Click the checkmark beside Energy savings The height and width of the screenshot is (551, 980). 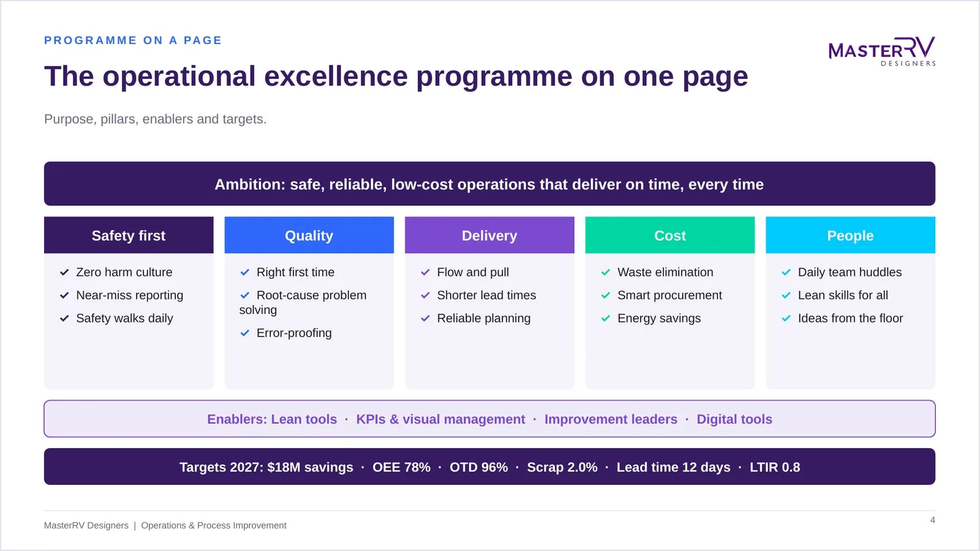pyautogui.click(x=606, y=318)
